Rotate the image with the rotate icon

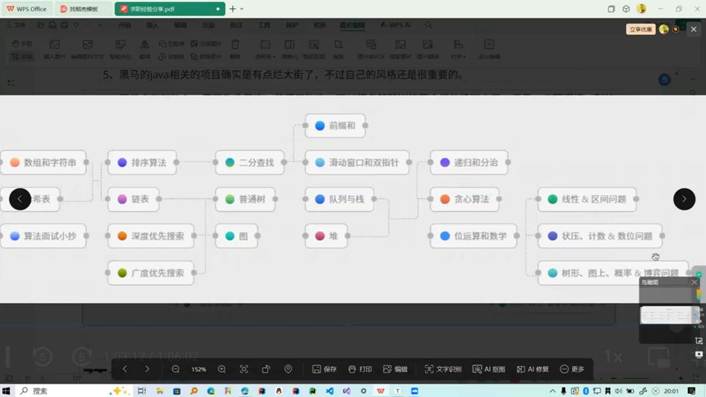point(266,369)
